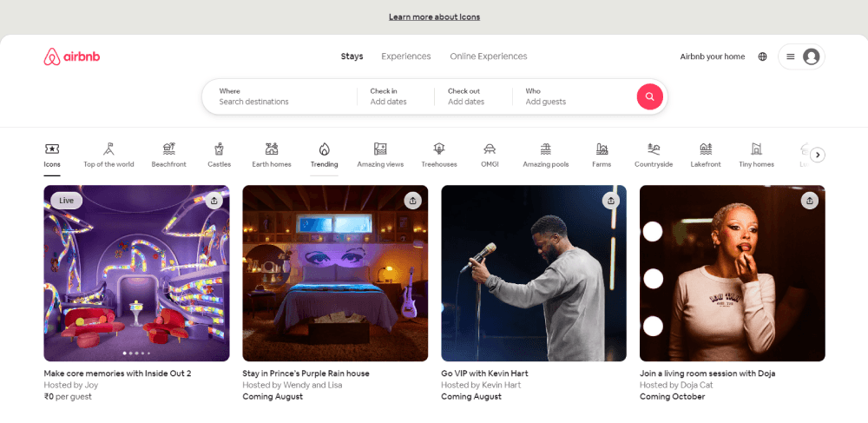Open Learn more about Icons link
868x423 pixels.
435,17
